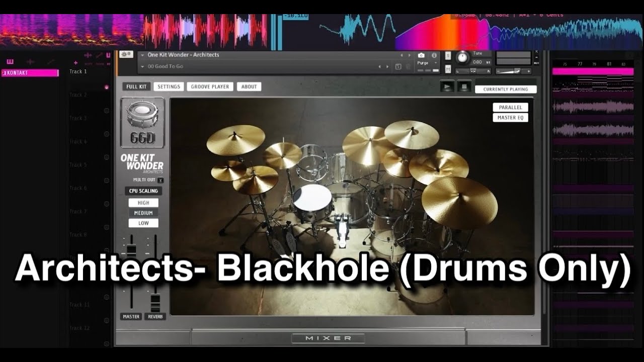Open the SETTINGS tab
The height and width of the screenshot is (362, 644).
(x=169, y=86)
